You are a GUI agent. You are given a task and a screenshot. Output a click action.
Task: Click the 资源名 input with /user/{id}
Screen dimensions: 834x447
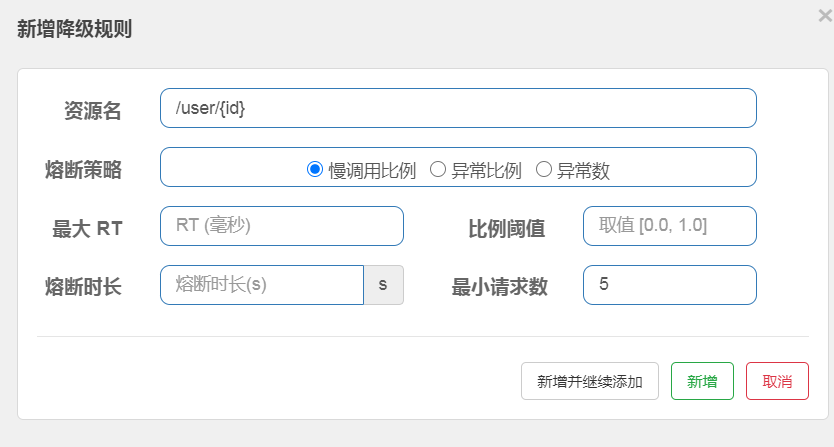pos(457,108)
